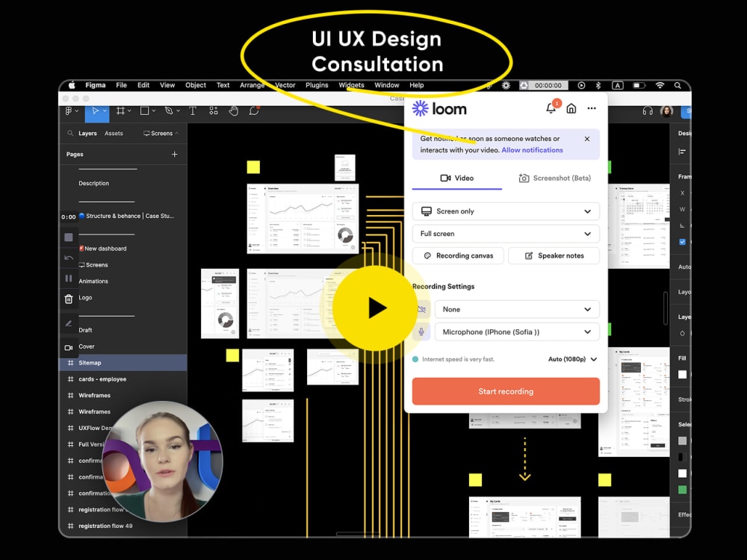This screenshot has width=747, height=560.
Task: Open the Arrange menu
Action: 252,85
